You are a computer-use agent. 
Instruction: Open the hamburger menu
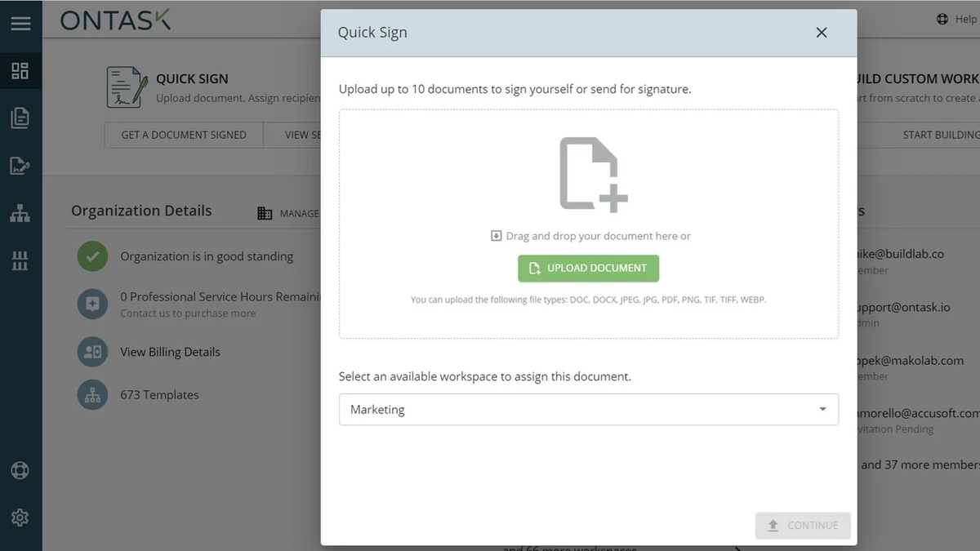coord(20,23)
